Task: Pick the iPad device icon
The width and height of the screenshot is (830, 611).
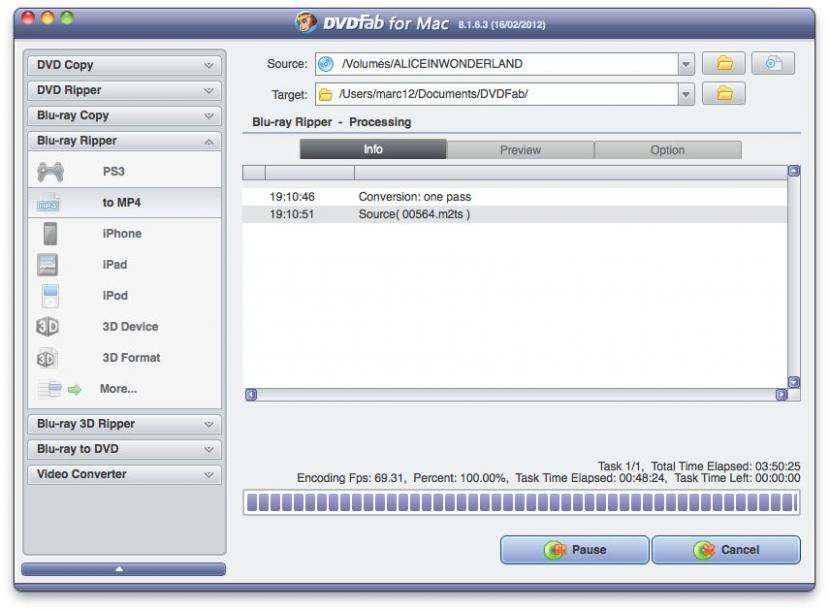Action: coord(50,265)
